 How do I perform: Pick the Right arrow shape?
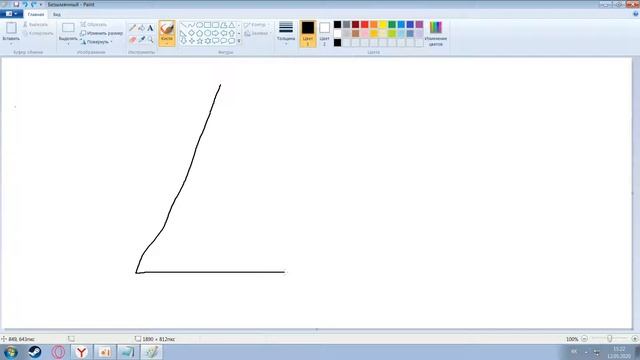216,33
